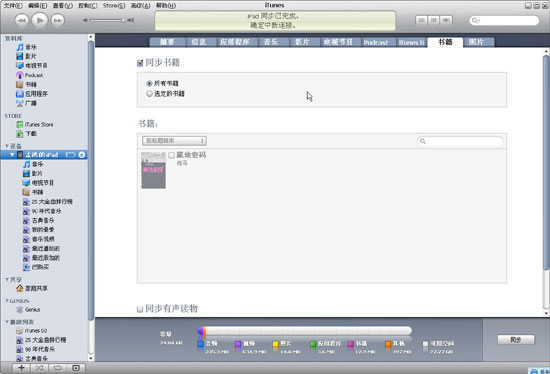Uncheck the 同步书籍 sync books checkbox

tap(140, 63)
